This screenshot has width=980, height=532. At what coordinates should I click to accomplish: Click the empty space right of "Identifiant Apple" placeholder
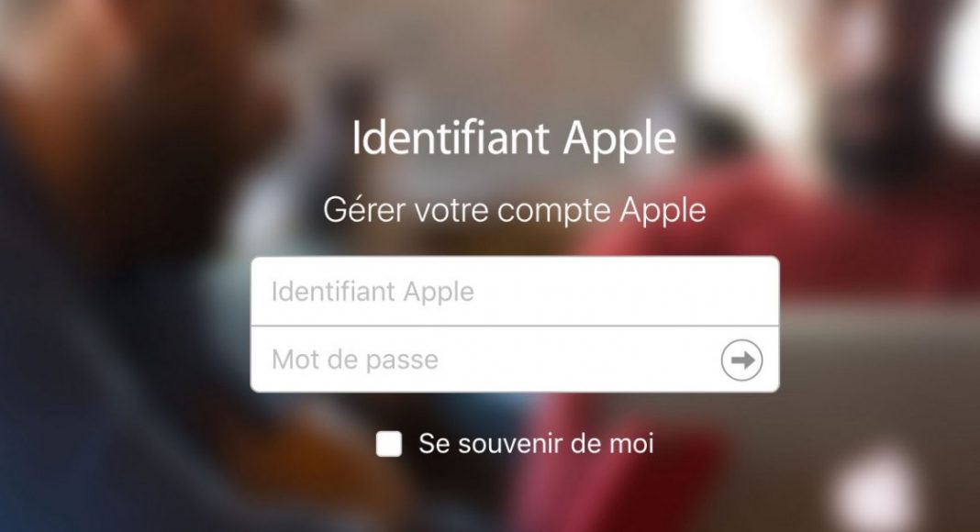pos(625,291)
